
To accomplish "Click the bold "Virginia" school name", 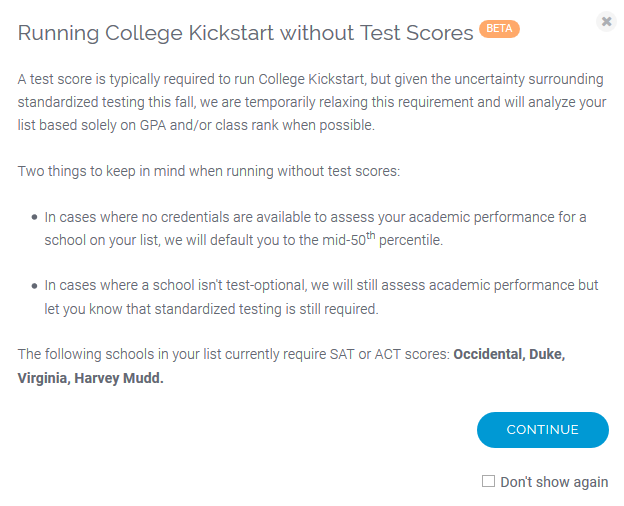I will (44, 378).
